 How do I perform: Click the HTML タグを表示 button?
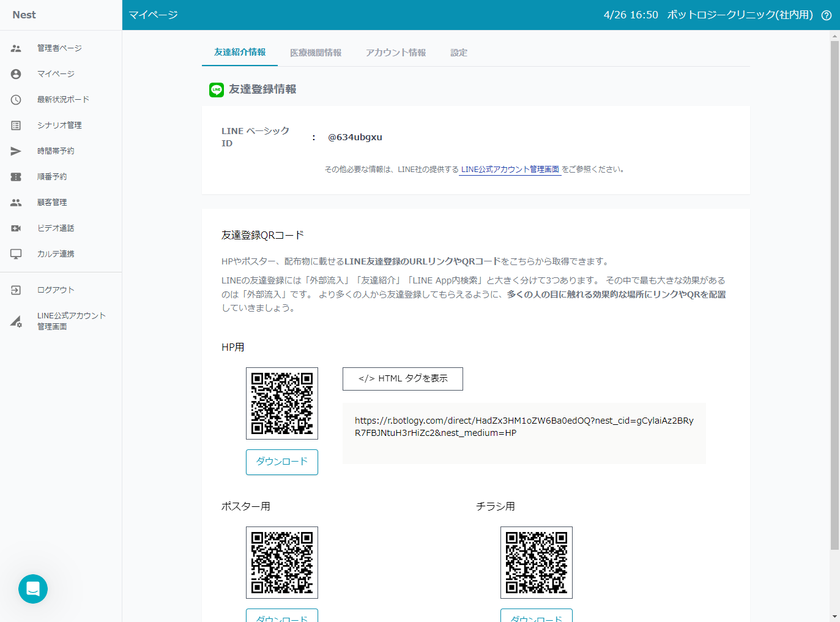coord(403,379)
